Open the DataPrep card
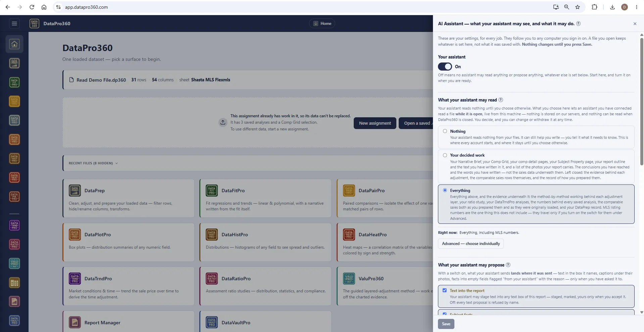The width and height of the screenshot is (644, 332). tap(129, 198)
